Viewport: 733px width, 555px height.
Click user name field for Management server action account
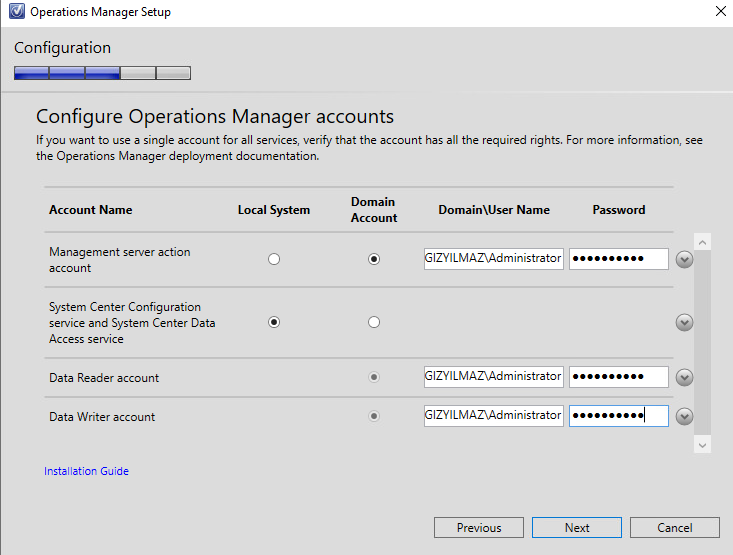pos(494,259)
